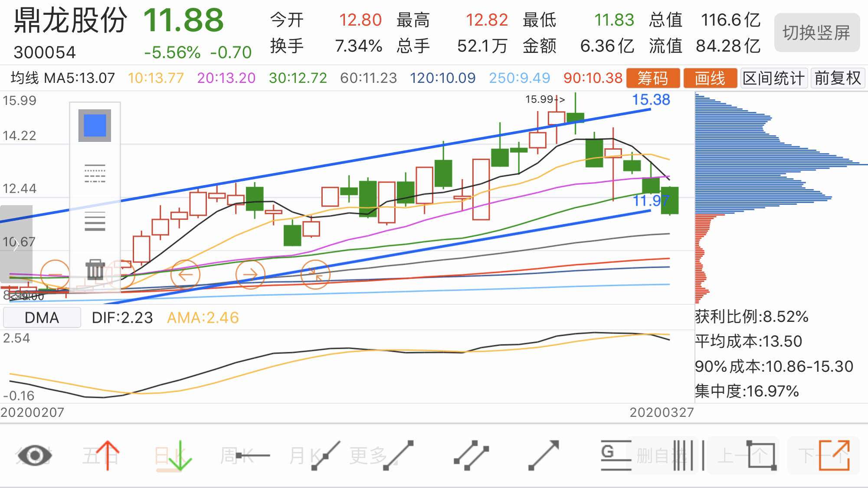
Task: Open the DMA indicator selector
Action: click(x=42, y=318)
